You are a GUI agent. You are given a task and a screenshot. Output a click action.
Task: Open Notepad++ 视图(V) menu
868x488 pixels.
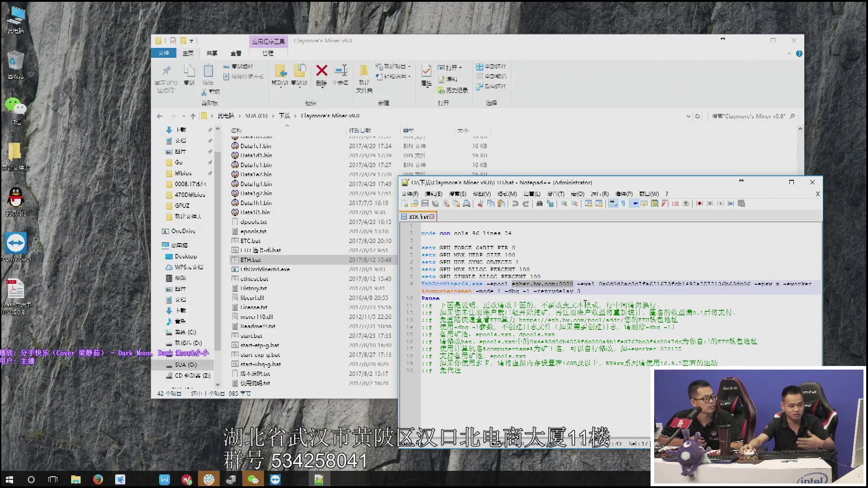click(481, 194)
